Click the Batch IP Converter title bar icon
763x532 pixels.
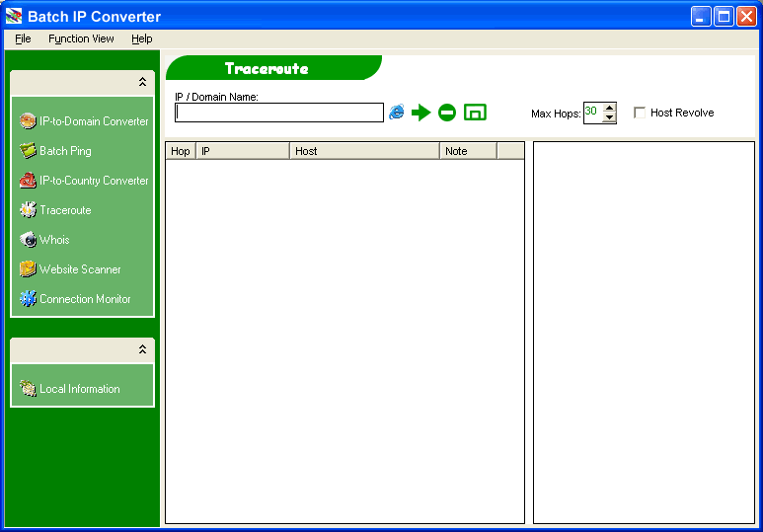pos(14,16)
